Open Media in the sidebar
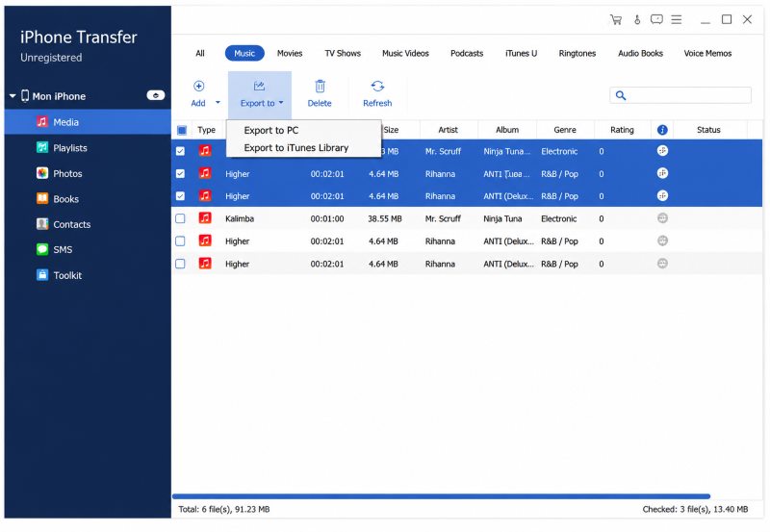 [x=88, y=122]
